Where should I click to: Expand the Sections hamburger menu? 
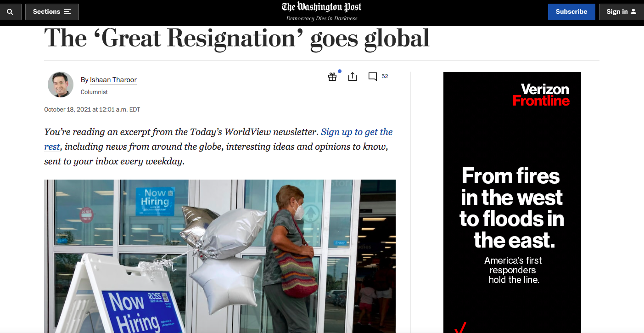coord(52,12)
